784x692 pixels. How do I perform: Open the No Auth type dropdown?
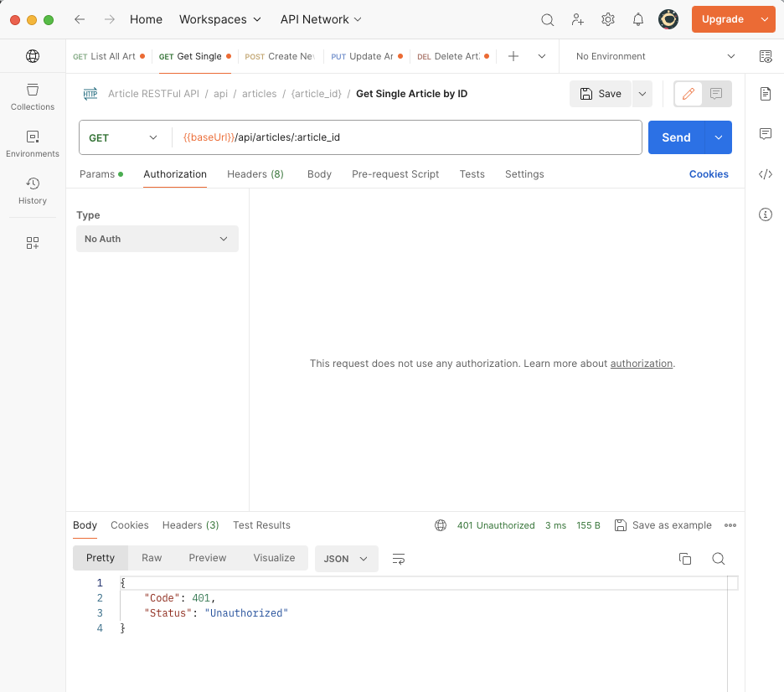click(x=157, y=239)
